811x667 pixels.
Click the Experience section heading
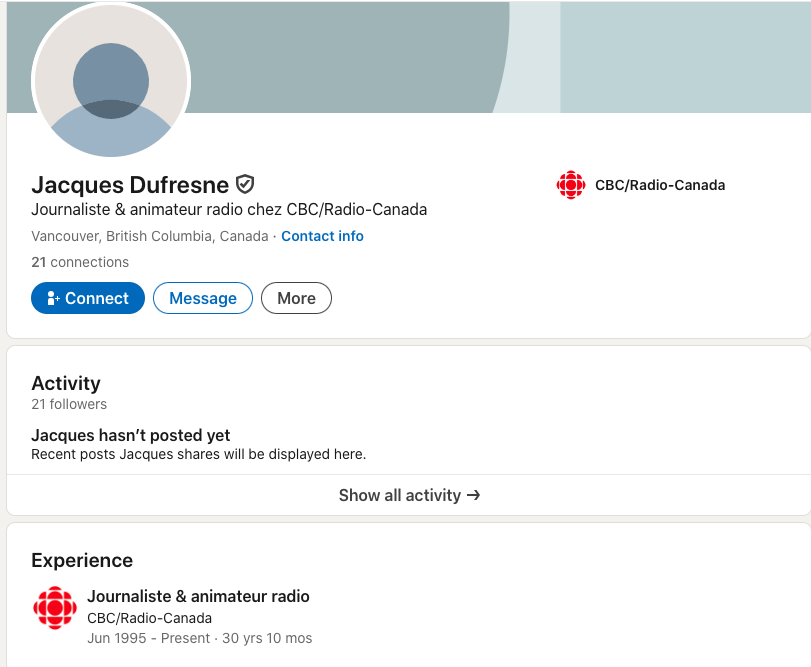point(82,560)
